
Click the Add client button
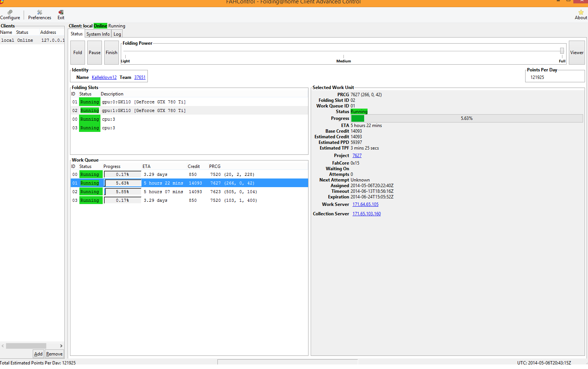(x=38, y=354)
